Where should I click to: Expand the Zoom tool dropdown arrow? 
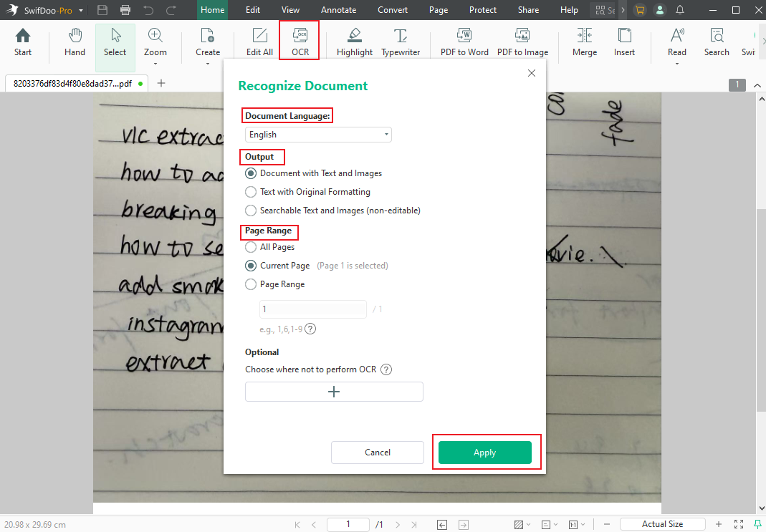(155, 63)
